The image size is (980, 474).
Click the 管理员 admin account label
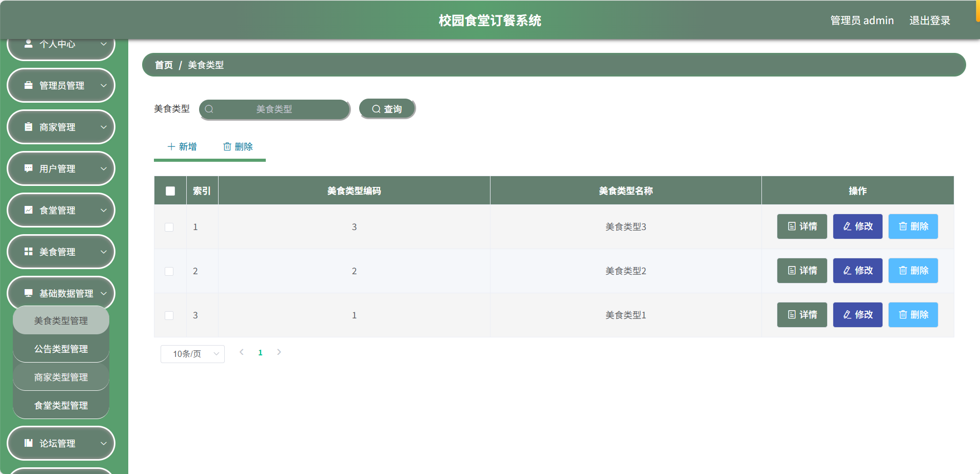click(x=862, y=21)
